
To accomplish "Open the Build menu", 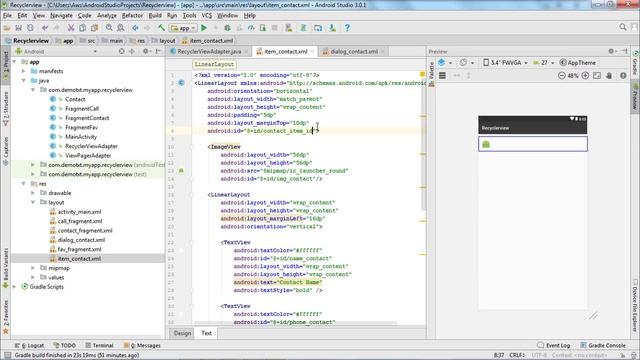I will click(x=155, y=16).
